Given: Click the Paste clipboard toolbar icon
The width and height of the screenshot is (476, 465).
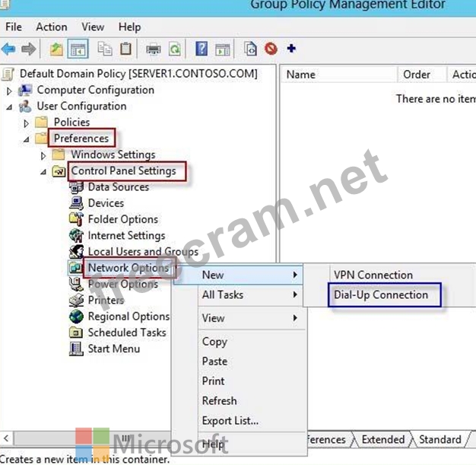Looking at the screenshot, I should point(125,49).
